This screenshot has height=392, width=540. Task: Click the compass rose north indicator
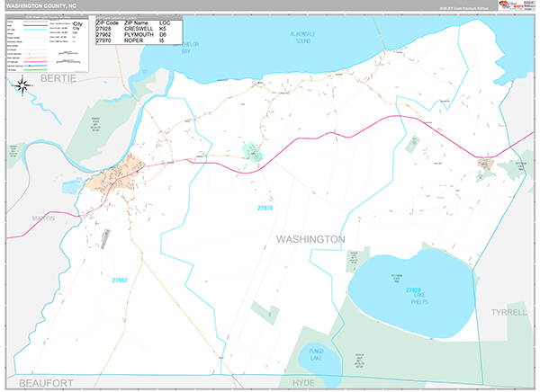22,85
